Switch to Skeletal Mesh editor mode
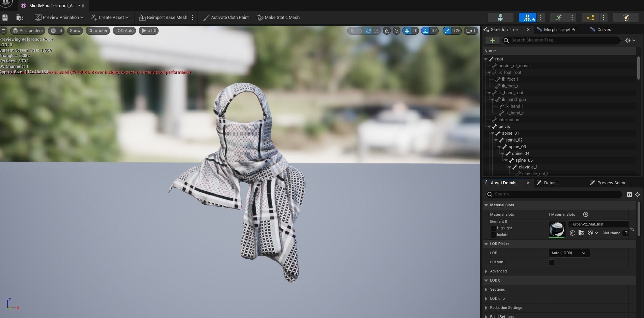Screen dimensions: 644x318 click(527, 18)
